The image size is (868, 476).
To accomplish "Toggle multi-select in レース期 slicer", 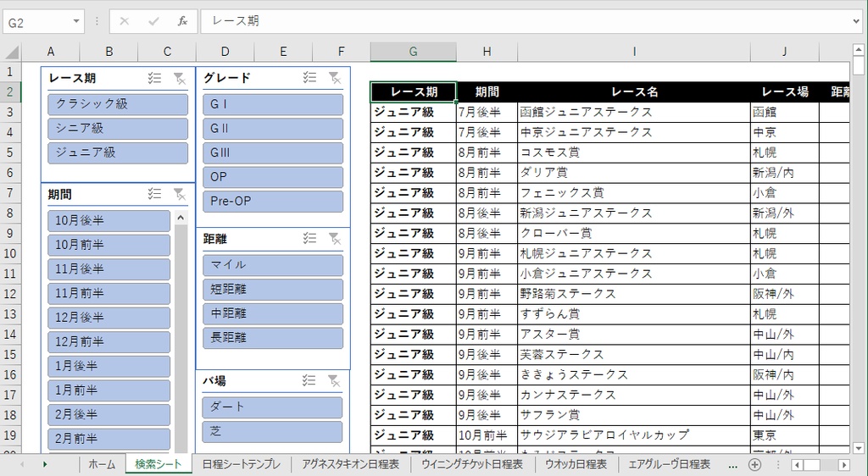I will click(x=154, y=78).
